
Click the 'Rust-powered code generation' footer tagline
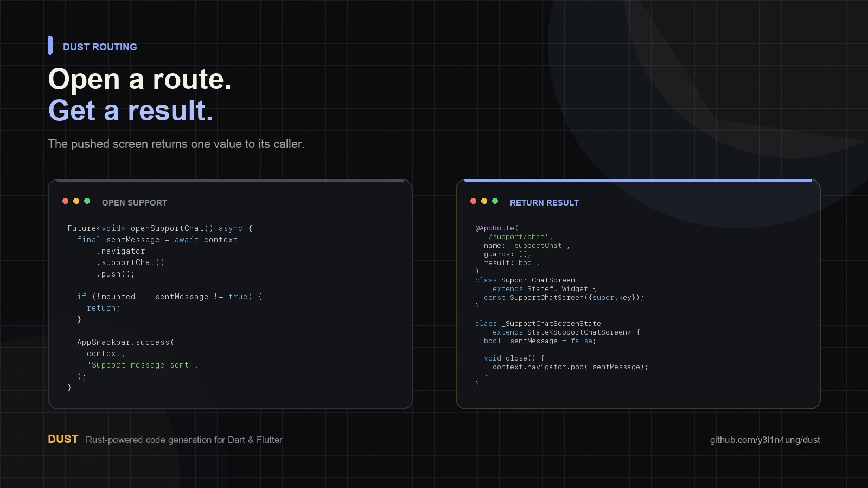click(184, 440)
